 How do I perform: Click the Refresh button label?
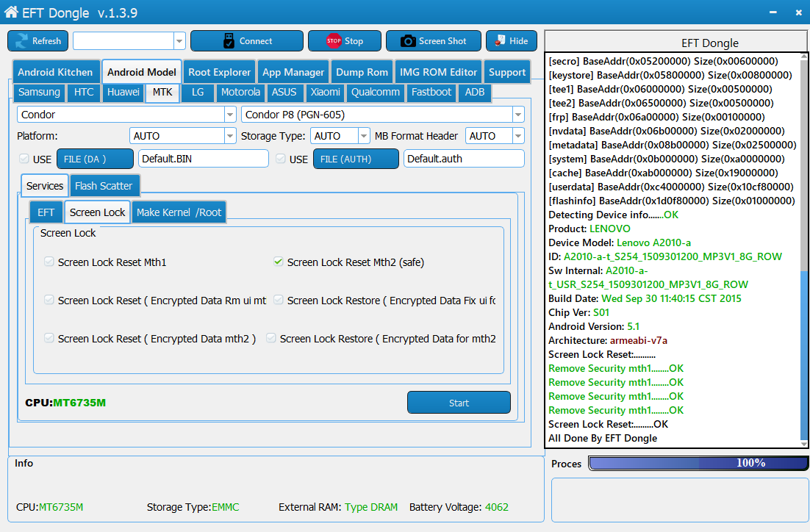pos(46,41)
